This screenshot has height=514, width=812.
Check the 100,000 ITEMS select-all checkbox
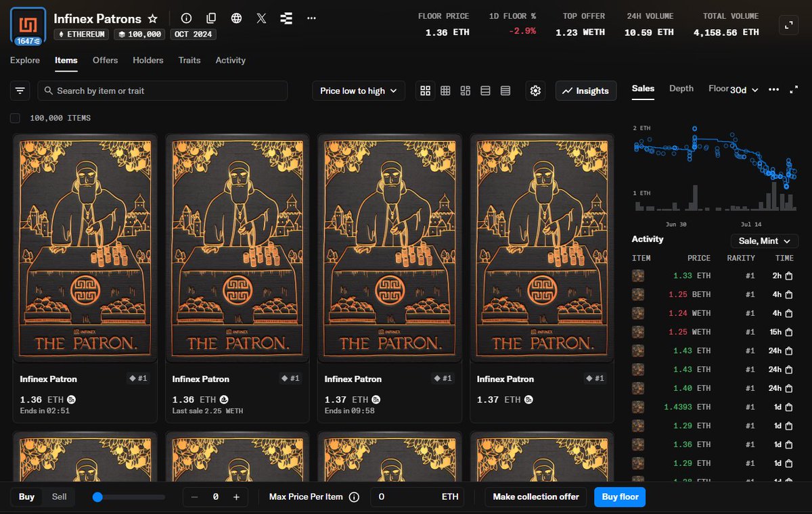[15, 118]
